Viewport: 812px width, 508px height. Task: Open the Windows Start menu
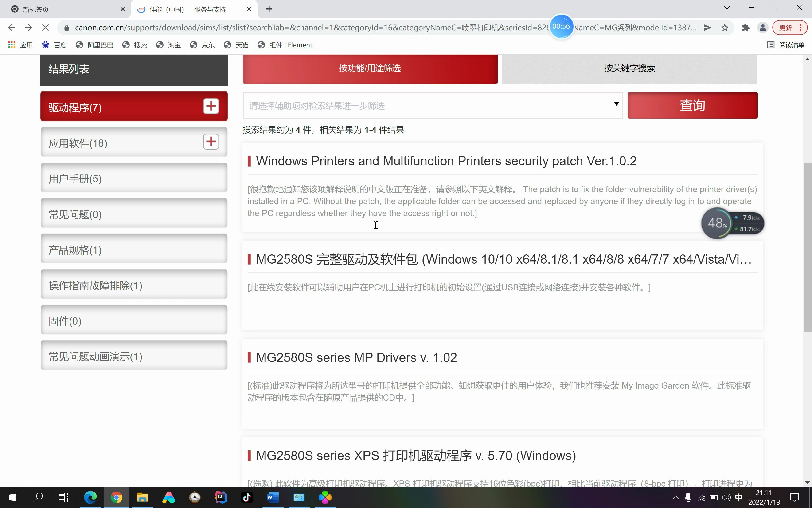point(12,497)
